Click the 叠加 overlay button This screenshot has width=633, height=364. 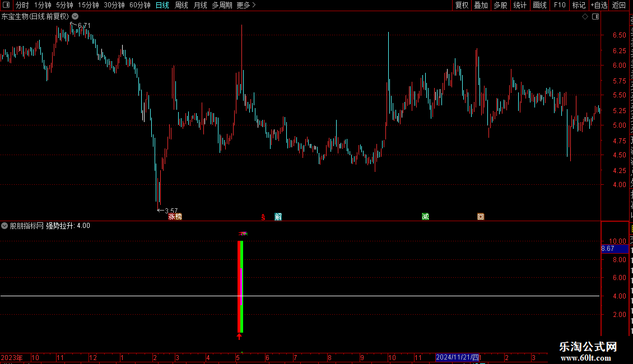(x=481, y=5)
